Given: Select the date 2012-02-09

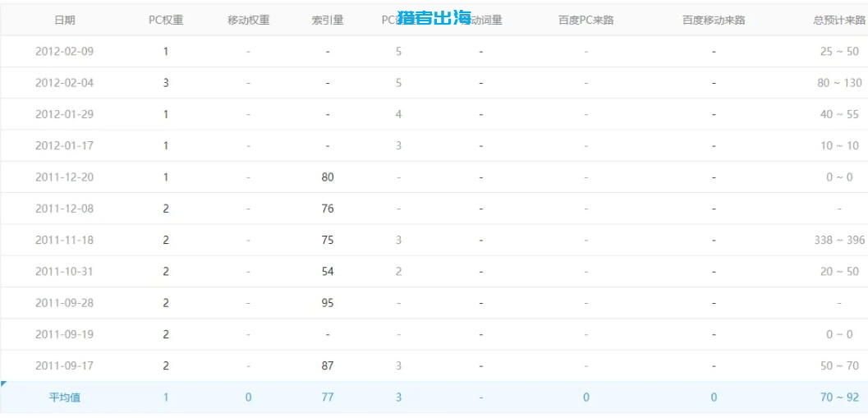Looking at the screenshot, I should pos(65,52).
